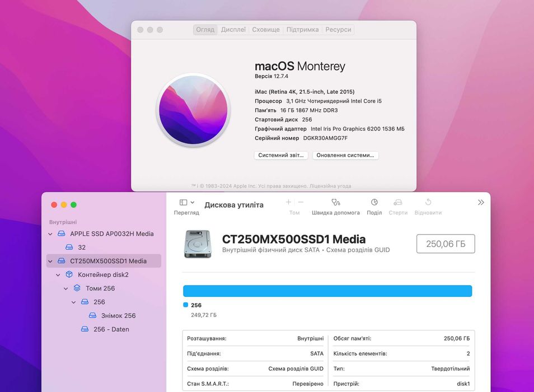Click the Під'єднання value SATA
This screenshot has height=392, width=534.
[317, 353]
